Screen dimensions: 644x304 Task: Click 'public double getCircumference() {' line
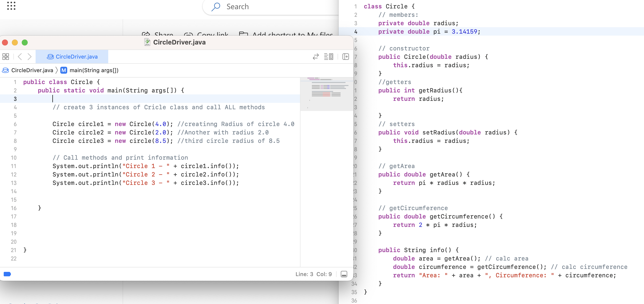(x=440, y=217)
